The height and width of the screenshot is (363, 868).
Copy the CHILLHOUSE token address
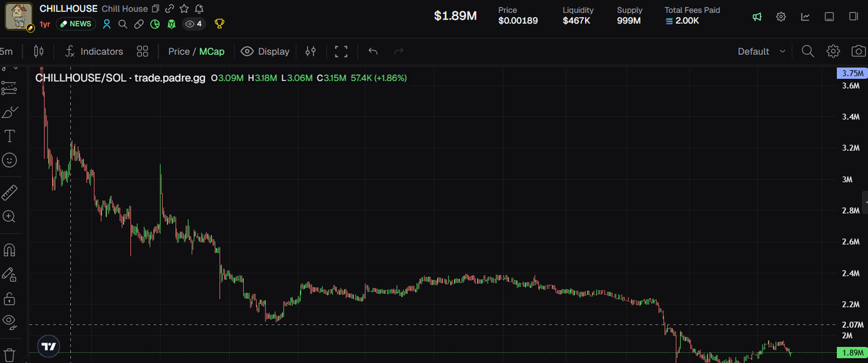pyautogui.click(x=155, y=9)
